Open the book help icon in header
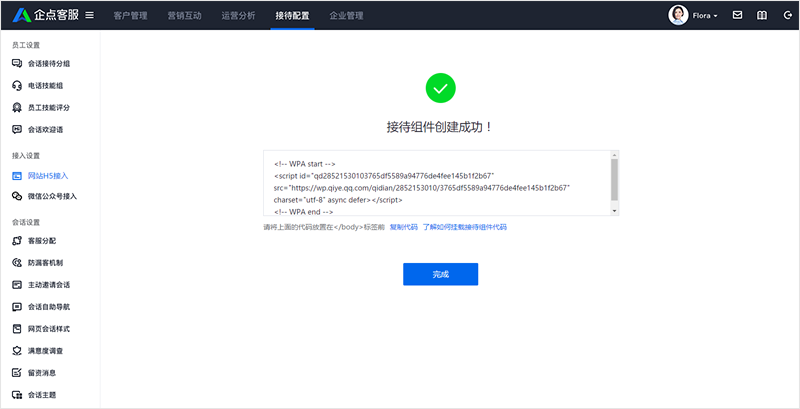 [762, 15]
